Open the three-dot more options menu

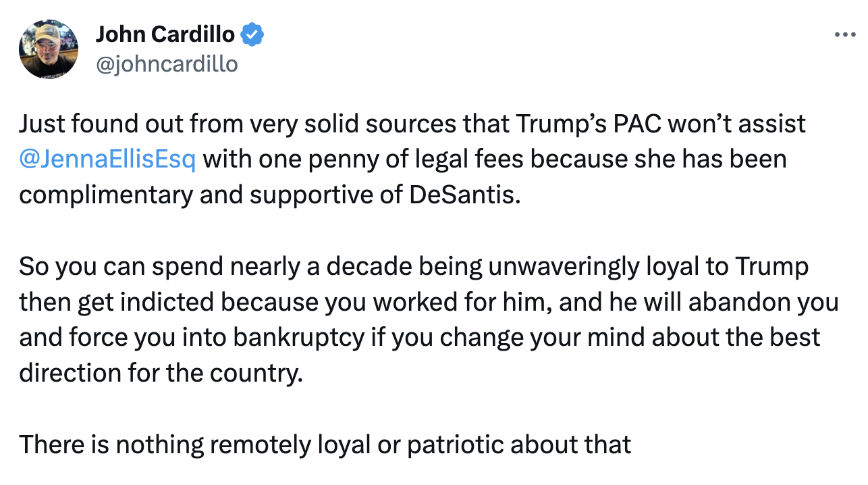[x=845, y=34]
